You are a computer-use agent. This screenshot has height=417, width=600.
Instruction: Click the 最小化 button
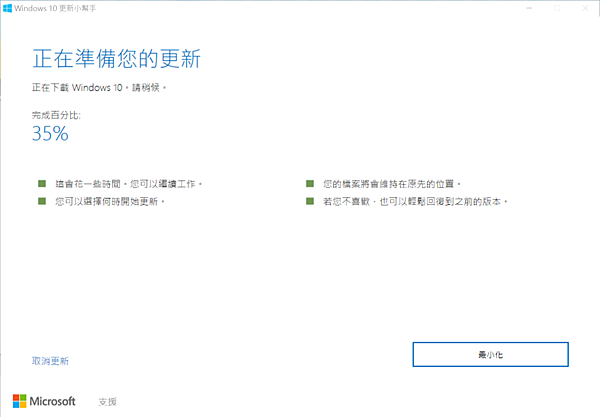tap(491, 354)
